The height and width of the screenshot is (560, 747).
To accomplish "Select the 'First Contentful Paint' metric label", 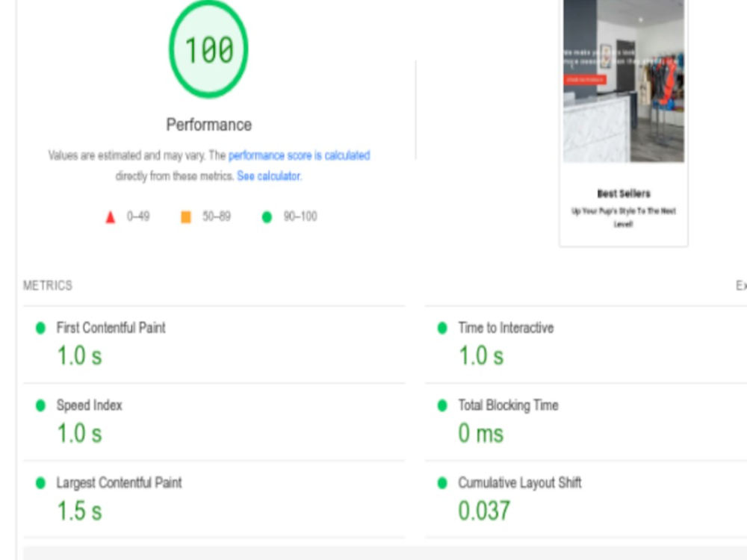I will 111,328.
